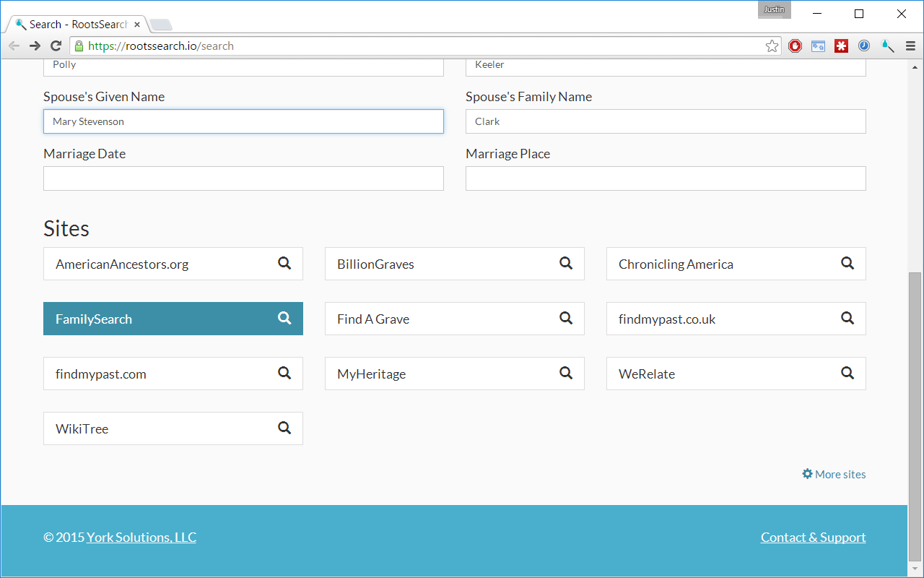The height and width of the screenshot is (578, 924).
Task: Click into the Marriage Place field
Action: (x=666, y=178)
